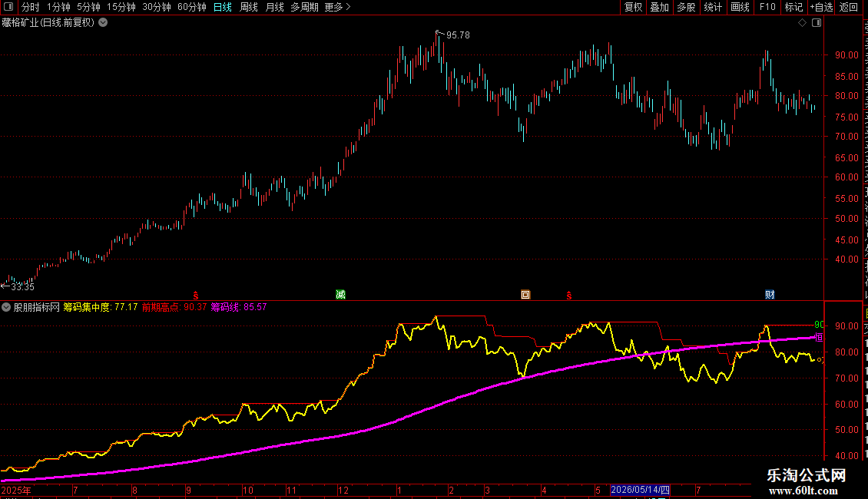Click the first red S marker near September
The image size is (868, 499).
(195, 296)
